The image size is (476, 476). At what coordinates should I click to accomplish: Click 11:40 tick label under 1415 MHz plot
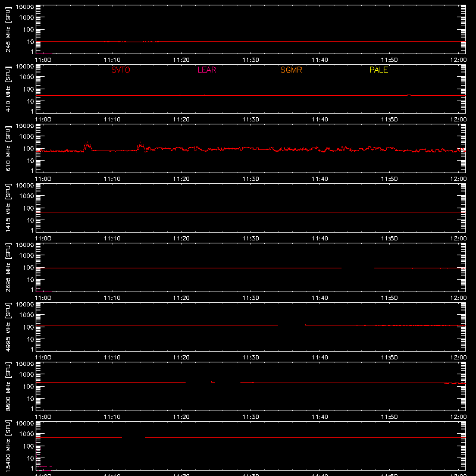coord(320,239)
